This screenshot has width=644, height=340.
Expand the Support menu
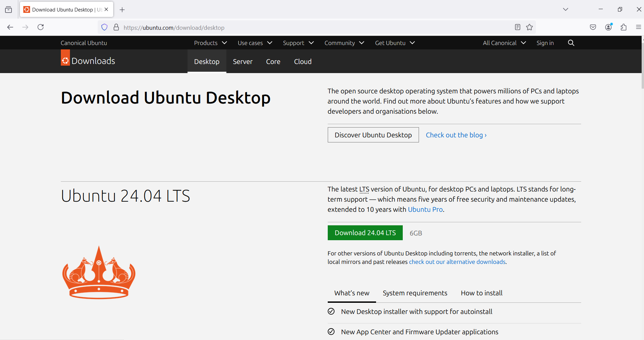click(x=298, y=43)
